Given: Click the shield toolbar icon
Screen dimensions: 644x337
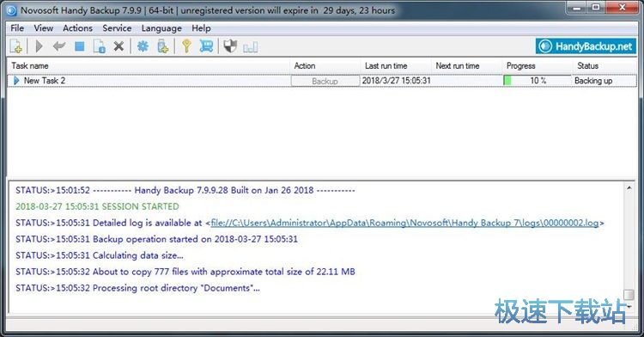Looking at the screenshot, I should [230, 46].
